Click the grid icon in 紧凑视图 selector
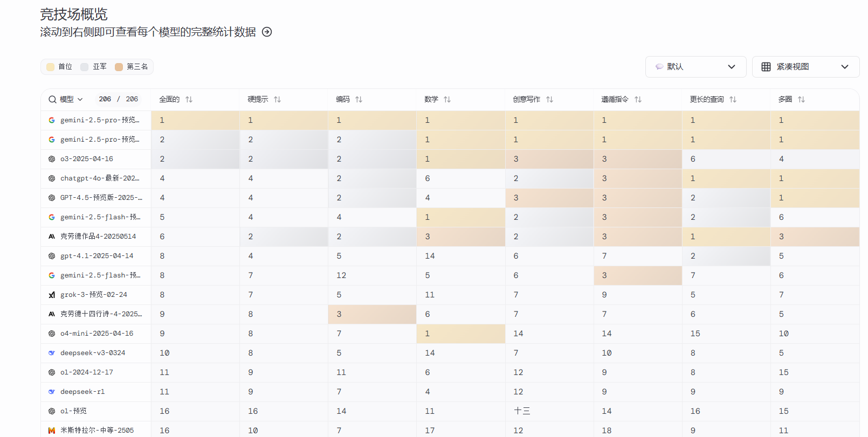This screenshot has width=868, height=437. (x=766, y=67)
